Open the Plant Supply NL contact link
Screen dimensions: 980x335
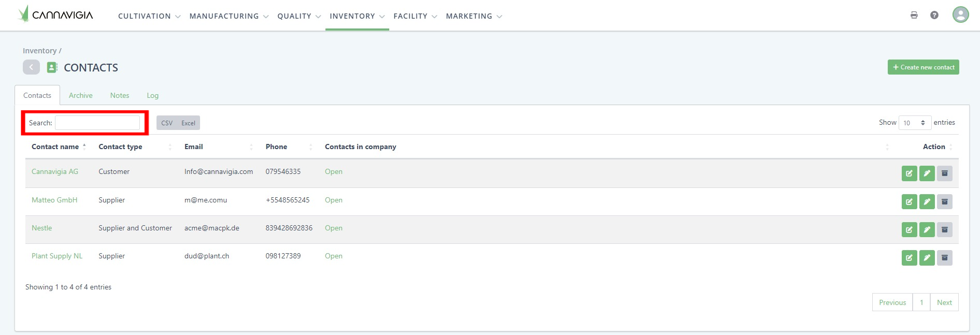[x=57, y=256]
